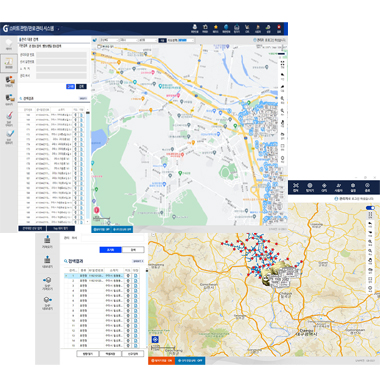
Task: Toggle the orange ON button below terrain map
Action: [x=162, y=361]
